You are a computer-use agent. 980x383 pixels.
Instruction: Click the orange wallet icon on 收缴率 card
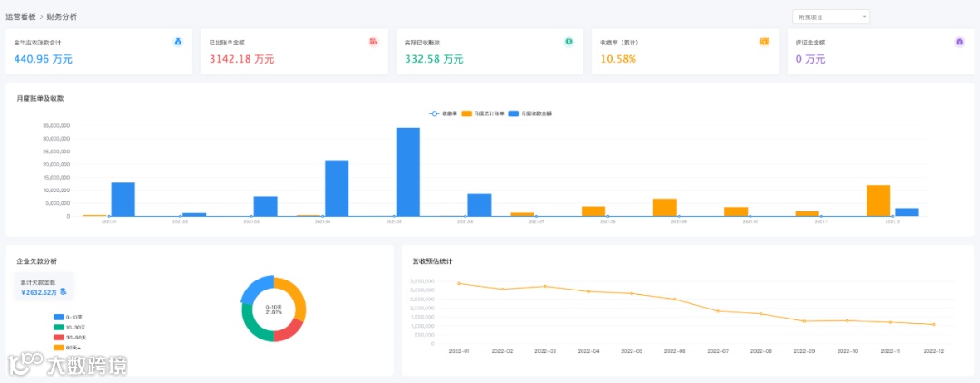[764, 42]
